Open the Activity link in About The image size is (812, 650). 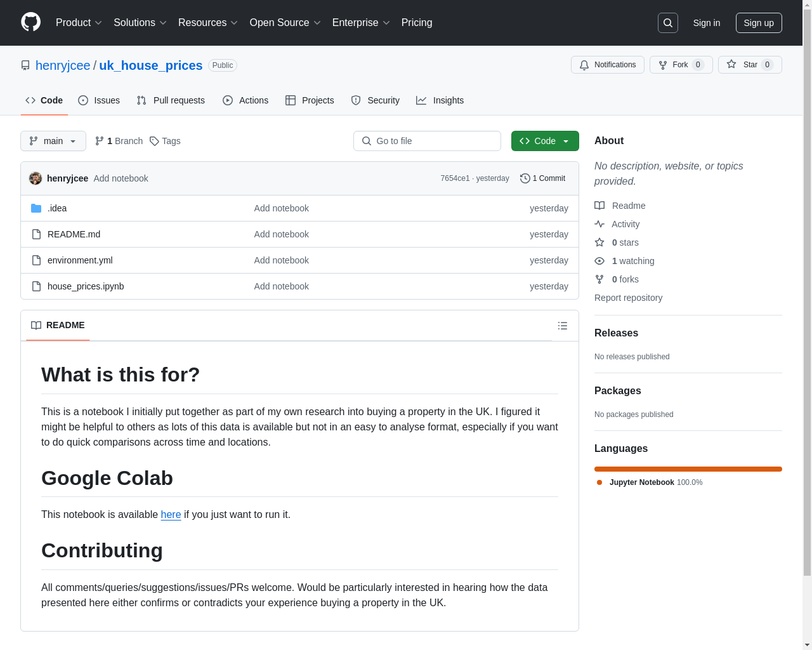pyautogui.click(x=617, y=224)
